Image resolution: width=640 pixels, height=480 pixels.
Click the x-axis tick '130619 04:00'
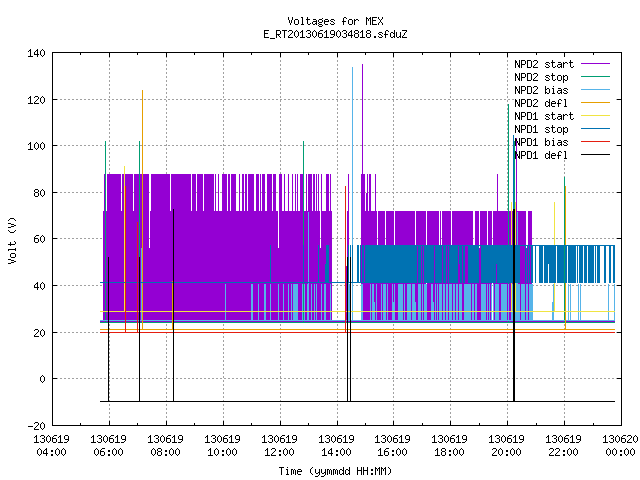click(51, 446)
